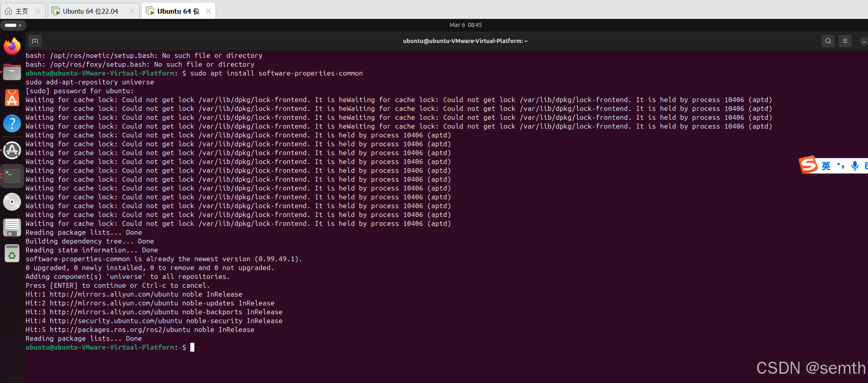Click the Hit:4 security.ubuntu.com line
Viewport: 868px width, 383px height.
click(154, 321)
